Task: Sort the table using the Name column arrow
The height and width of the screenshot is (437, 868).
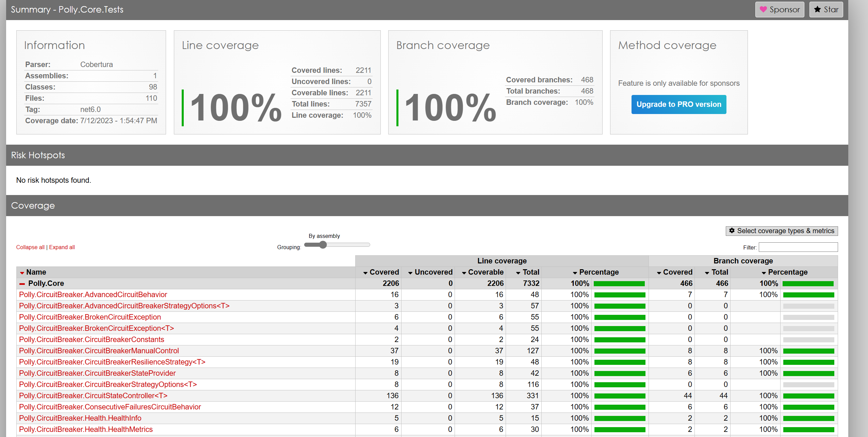Action: pyautogui.click(x=22, y=272)
